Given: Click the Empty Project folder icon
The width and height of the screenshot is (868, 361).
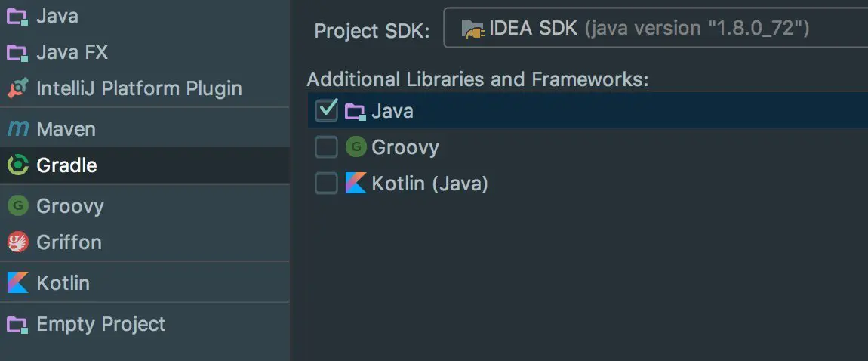Looking at the screenshot, I should point(17,325).
